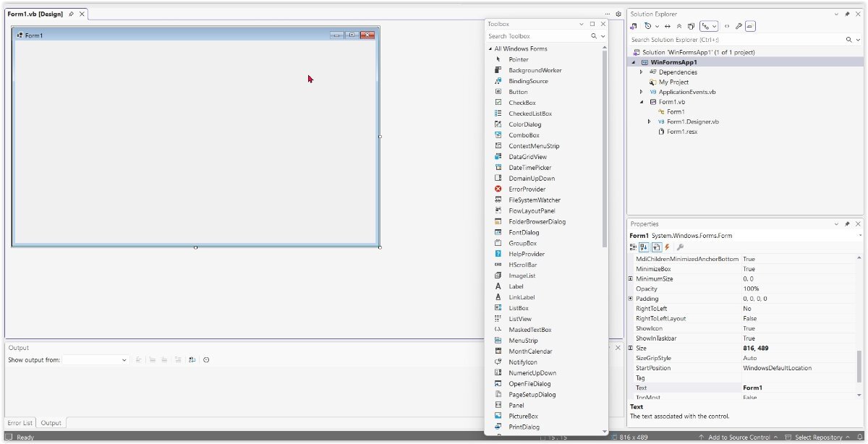
Task: Select the Form1.vb [Design] tab
Action: click(35, 14)
